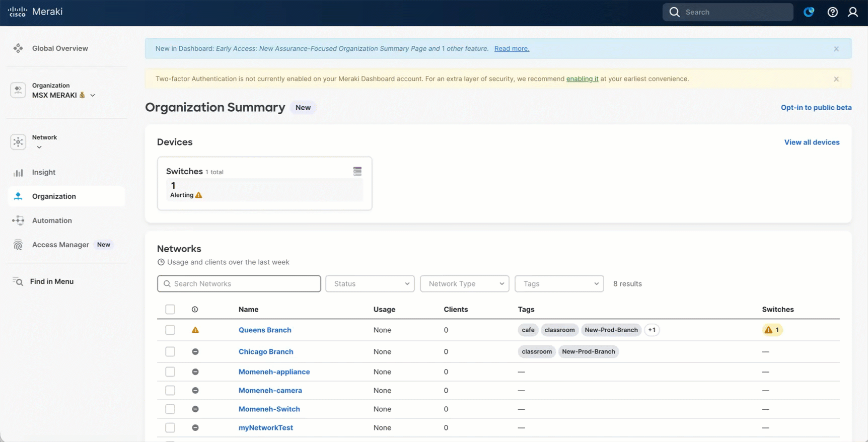The image size is (868, 442).
Task: Open the Momeneh-appliance network link
Action: tap(274, 372)
